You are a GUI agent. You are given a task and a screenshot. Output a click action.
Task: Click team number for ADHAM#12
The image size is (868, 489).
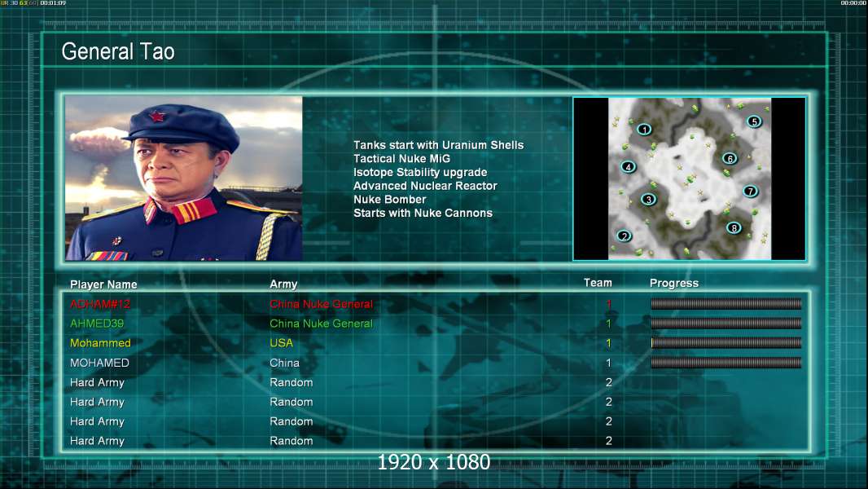tap(608, 304)
